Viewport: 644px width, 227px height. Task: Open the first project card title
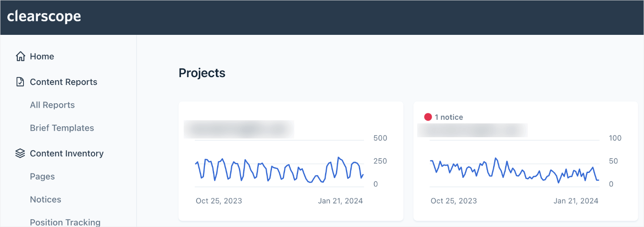238,129
